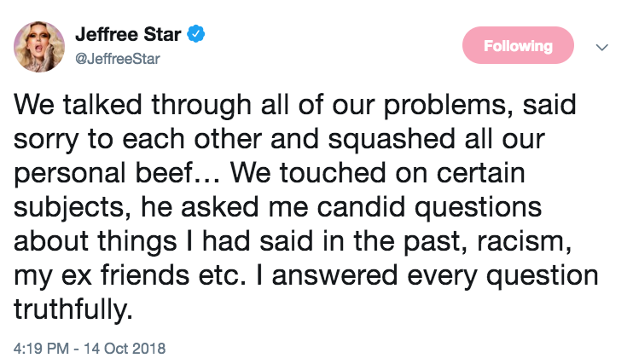Click the words "about things" in the tweet
This screenshot has height=364, width=633.
click(x=95, y=241)
